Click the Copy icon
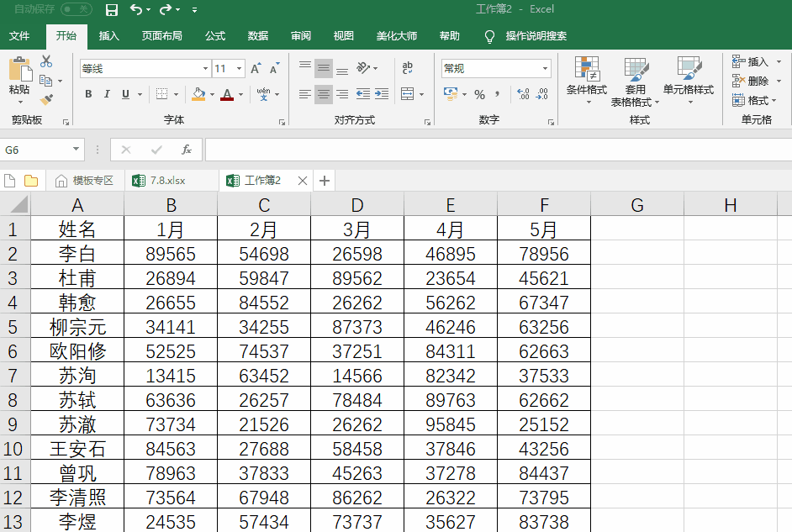This screenshot has width=792, height=532. pos(46,80)
